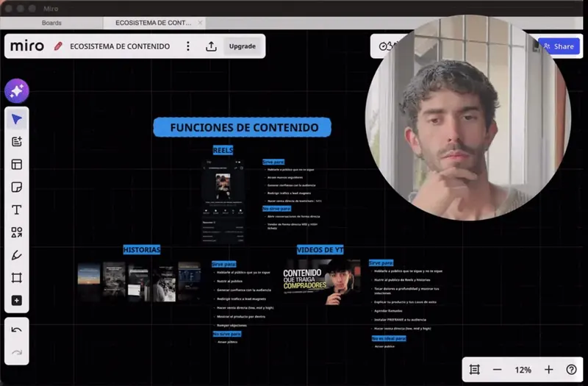Redo the last undone action

tap(16, 352)
